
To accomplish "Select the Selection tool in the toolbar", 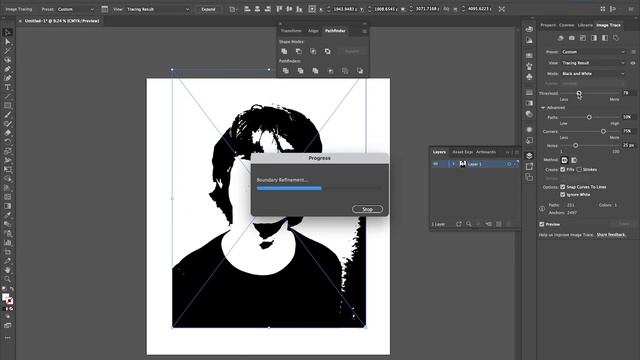I will tap(7, 32).
